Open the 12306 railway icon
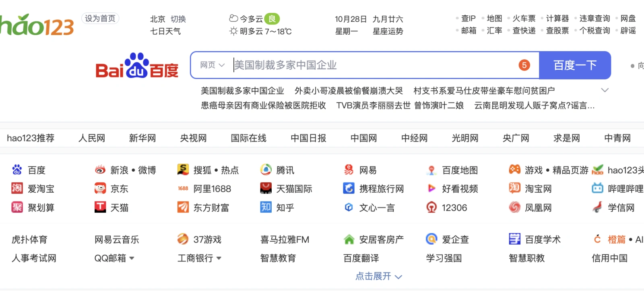644x291 pixels. [431, 208]
